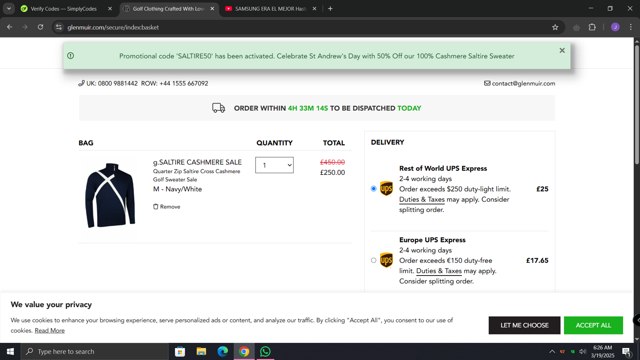The width and height of the screenshot is (640, 360).
Task: Click the volume speaker tray icon
Action: tap(582, 351)
